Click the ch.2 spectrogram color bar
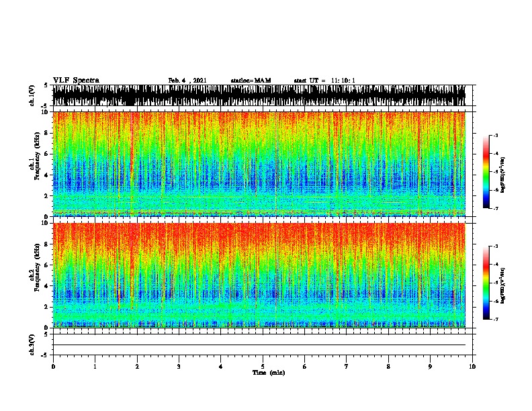 [486, 283]
